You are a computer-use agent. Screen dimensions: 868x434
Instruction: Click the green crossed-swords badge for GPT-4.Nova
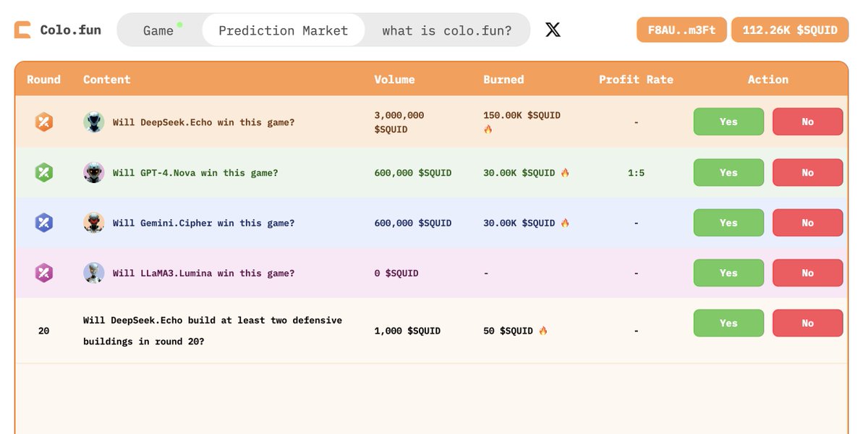(44, 173)
